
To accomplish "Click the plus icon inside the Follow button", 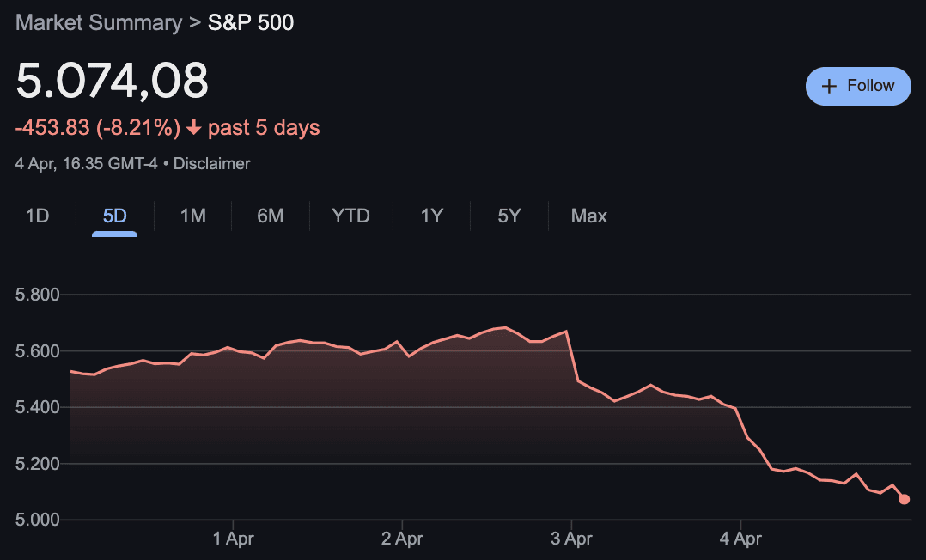I will coord(829,86).
